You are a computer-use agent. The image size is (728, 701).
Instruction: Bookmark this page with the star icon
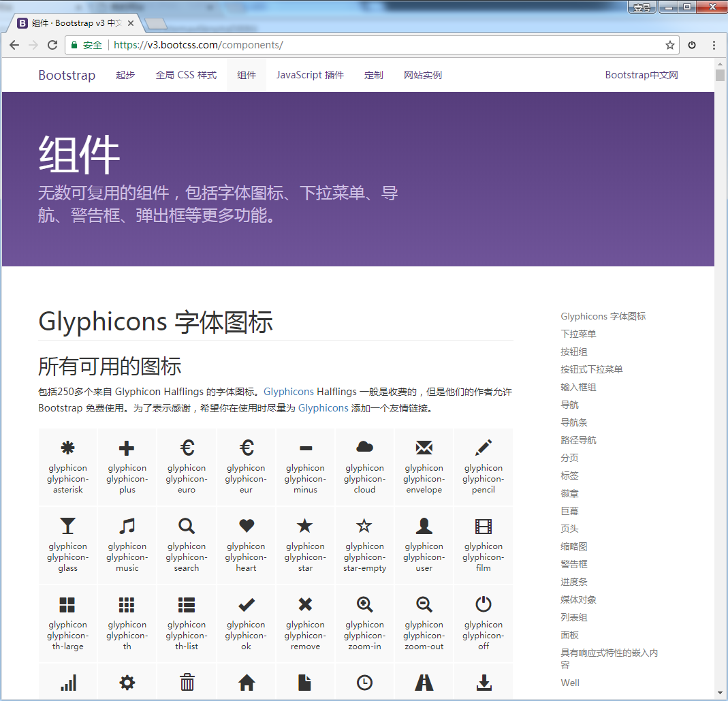click(669, 45)
